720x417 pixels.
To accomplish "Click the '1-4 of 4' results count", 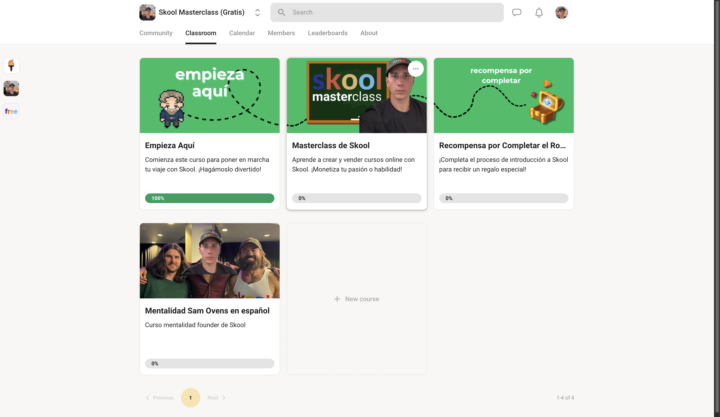I will pos(565,398).
